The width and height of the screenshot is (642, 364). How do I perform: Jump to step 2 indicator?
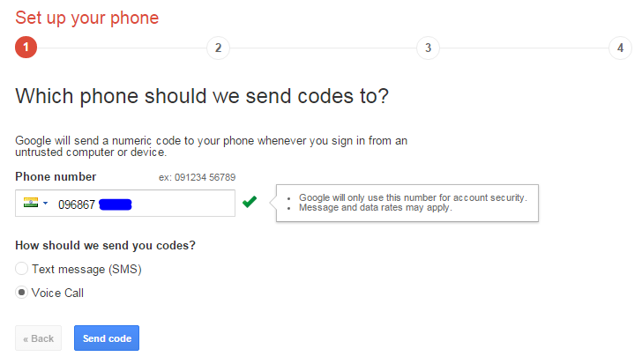click(218, 48)
